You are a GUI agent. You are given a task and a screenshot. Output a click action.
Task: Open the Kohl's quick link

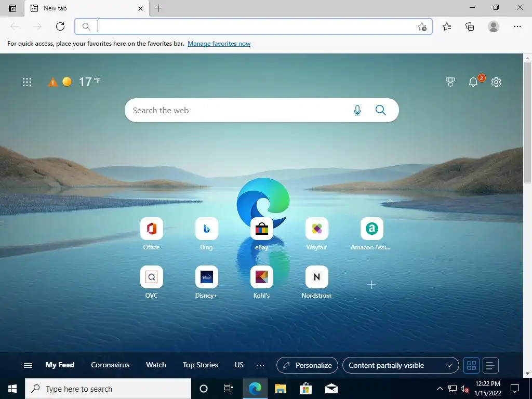[x=262, y=282]
